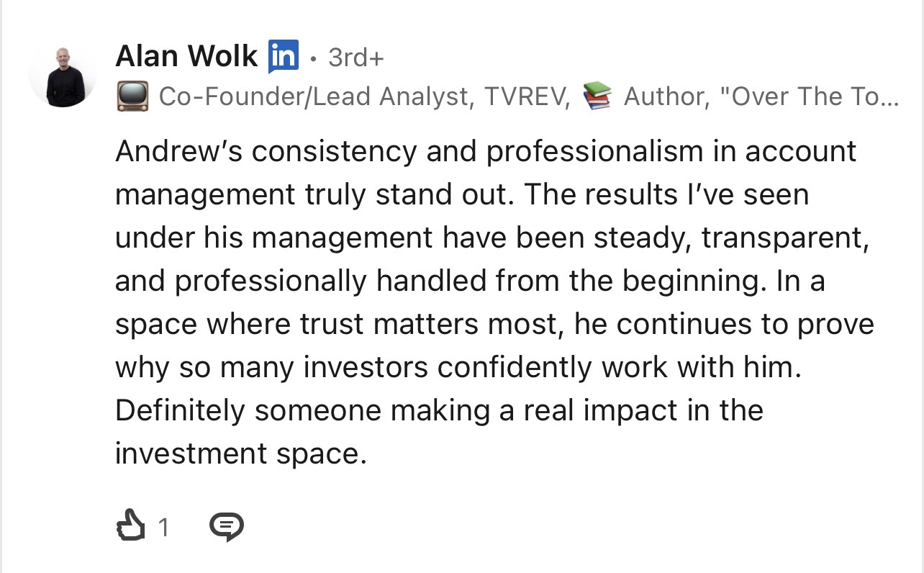Click the stacked books emoji in headline

point(597,96)
